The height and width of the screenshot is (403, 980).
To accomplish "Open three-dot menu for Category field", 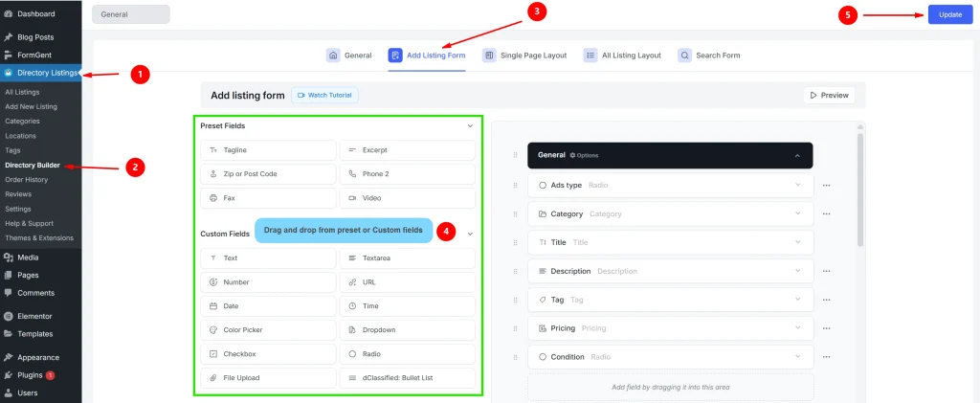I will click(826, 213).
